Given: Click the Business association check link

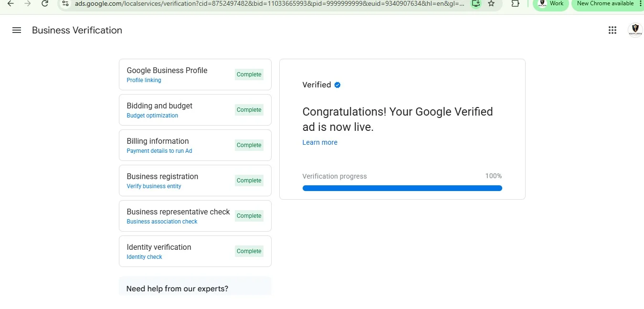Looking at the screenshot, I should pyautogui.click(x=162, y=222).
